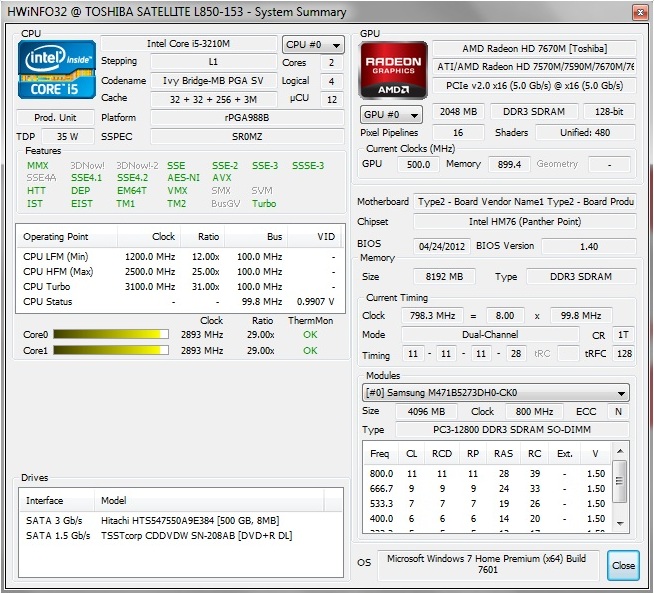654x593 pixels.
Task: Click the 35 W TDP field
Action: [x=68, y=136]
